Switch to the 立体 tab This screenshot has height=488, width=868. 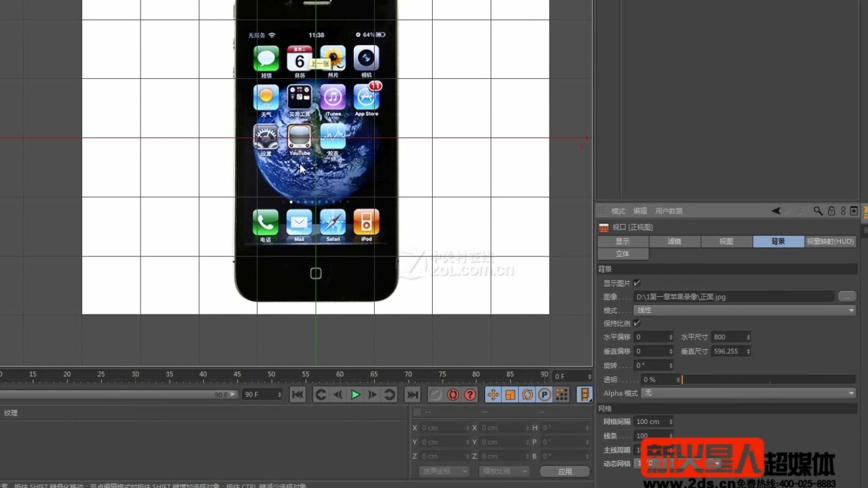(622, 254)
